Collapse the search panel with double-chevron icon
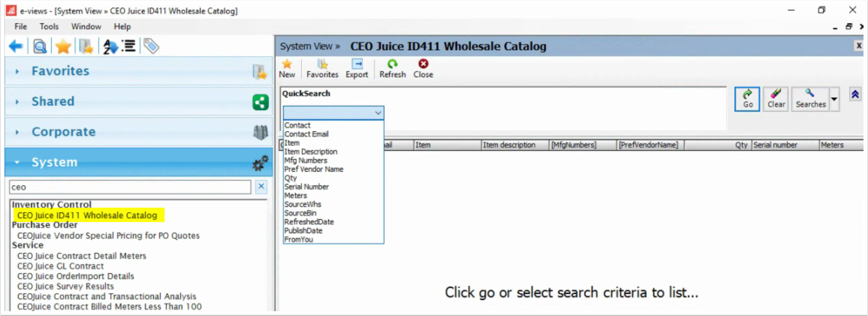This screenshot has height=316, width=868. (x=855, y=95)
